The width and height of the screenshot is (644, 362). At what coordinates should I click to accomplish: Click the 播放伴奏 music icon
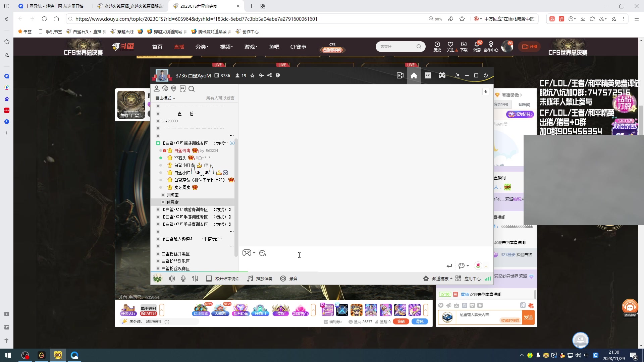pos(250,279)
